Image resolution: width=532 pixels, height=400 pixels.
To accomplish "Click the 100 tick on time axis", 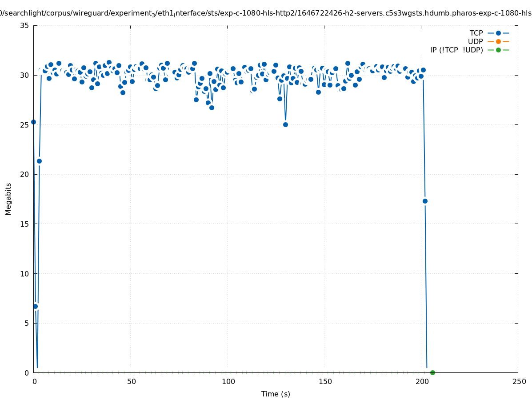I will pyautogui.click(x=228, y=381).
